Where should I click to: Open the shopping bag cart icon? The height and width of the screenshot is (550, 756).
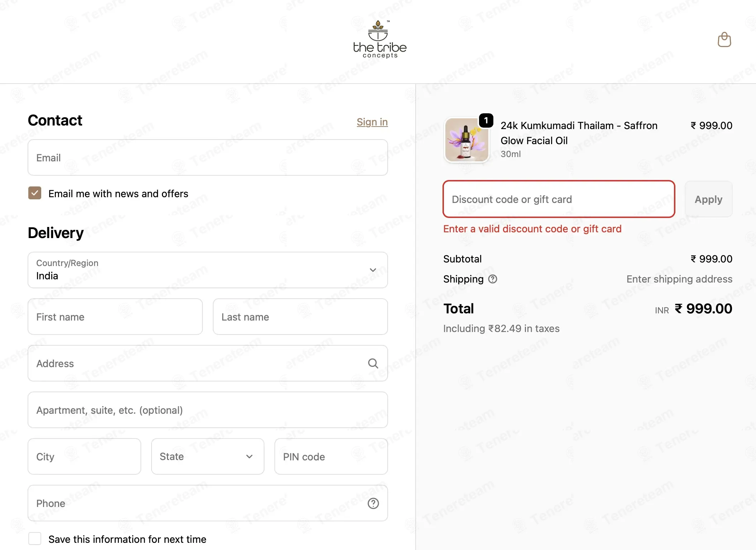(x=724, y=39)
